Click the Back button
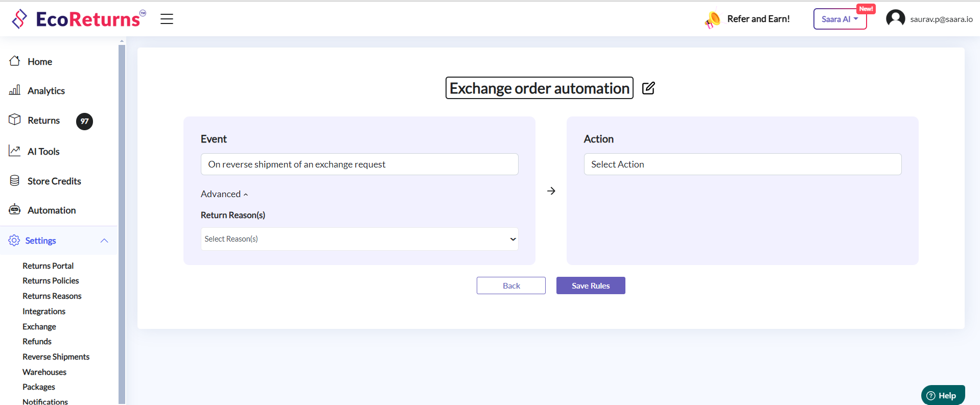The height and width of the screenshot is (405, 980). click(511, 285)
